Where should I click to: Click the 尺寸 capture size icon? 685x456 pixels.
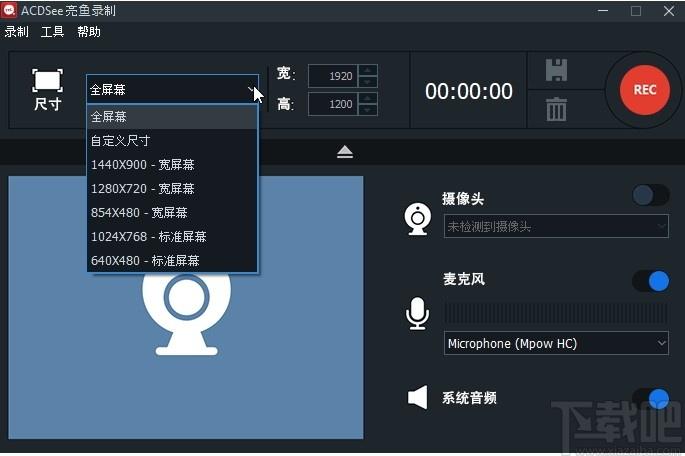pyautogui.click(x=47, y=90)
